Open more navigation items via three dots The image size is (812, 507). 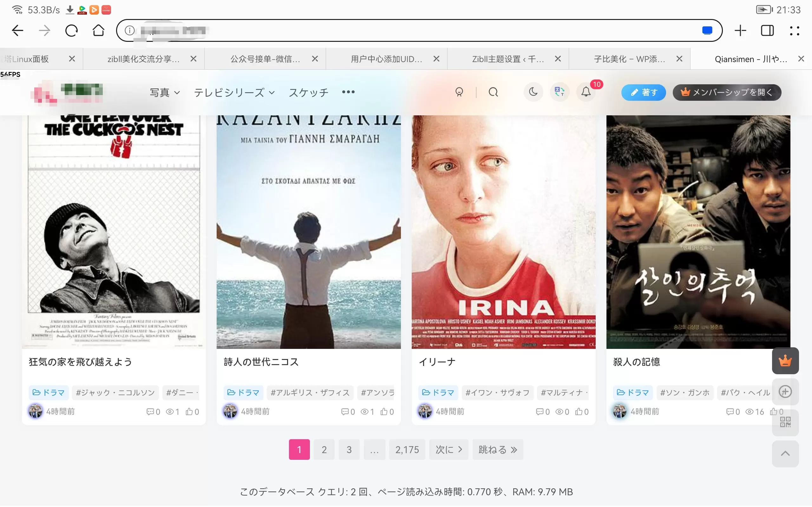[348, 92]
